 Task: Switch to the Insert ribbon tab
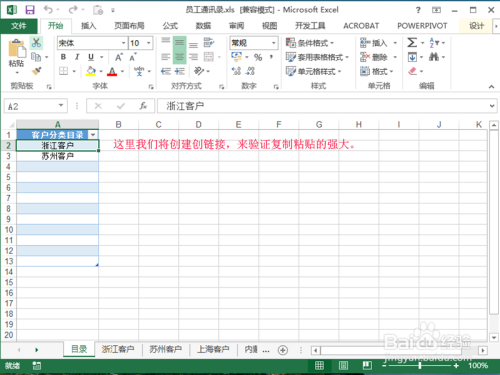pos(89,26)
